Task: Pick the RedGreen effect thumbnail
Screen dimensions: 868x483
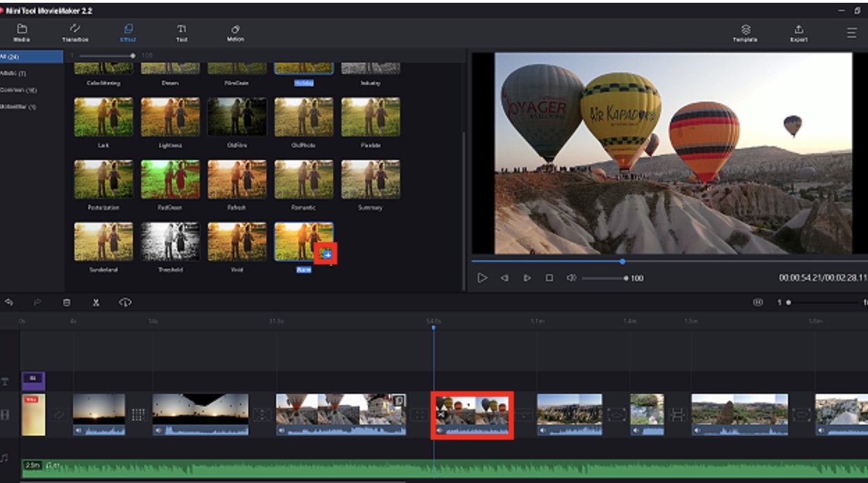Action: (x=170, y=180)
